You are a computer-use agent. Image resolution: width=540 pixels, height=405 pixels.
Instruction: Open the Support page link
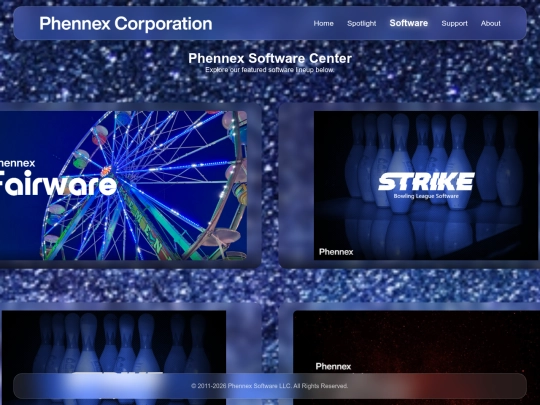click(455, 23)
